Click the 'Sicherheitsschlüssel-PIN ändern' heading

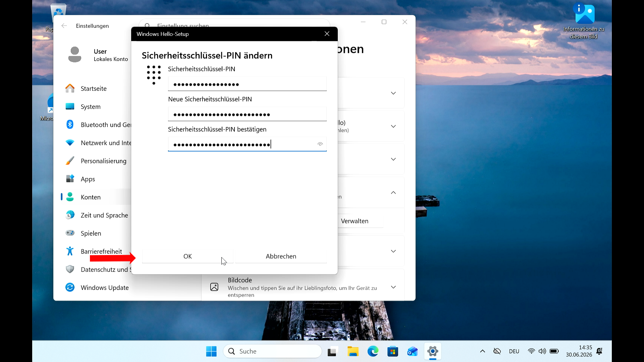click(x=207, y=55)
